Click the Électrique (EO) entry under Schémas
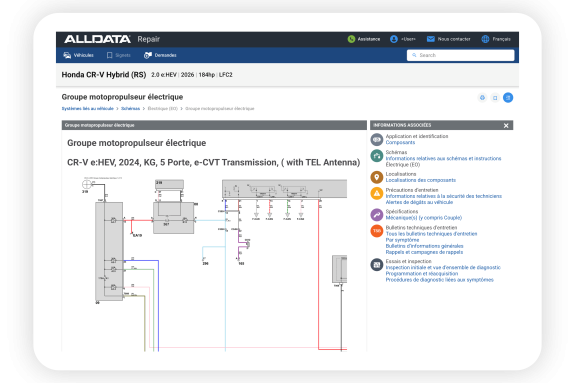The height and width of the screenshot is (383, 575). click(x=403, y=165)
